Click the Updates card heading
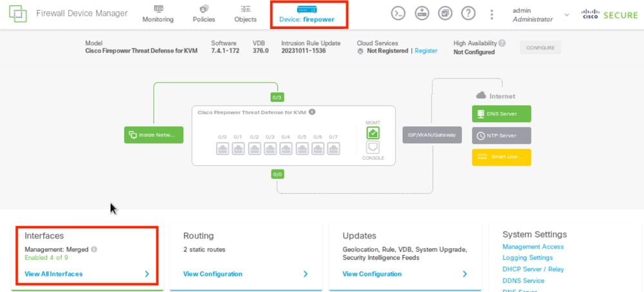The height and width of the screenshot is (292, 644). pyautogui.click(x=360, y=236)
